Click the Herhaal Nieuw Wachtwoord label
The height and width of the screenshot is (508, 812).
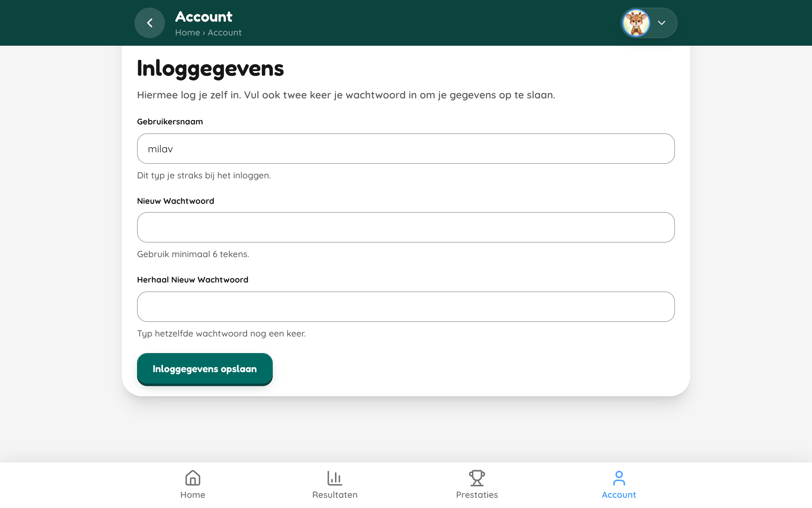point(193,280)
